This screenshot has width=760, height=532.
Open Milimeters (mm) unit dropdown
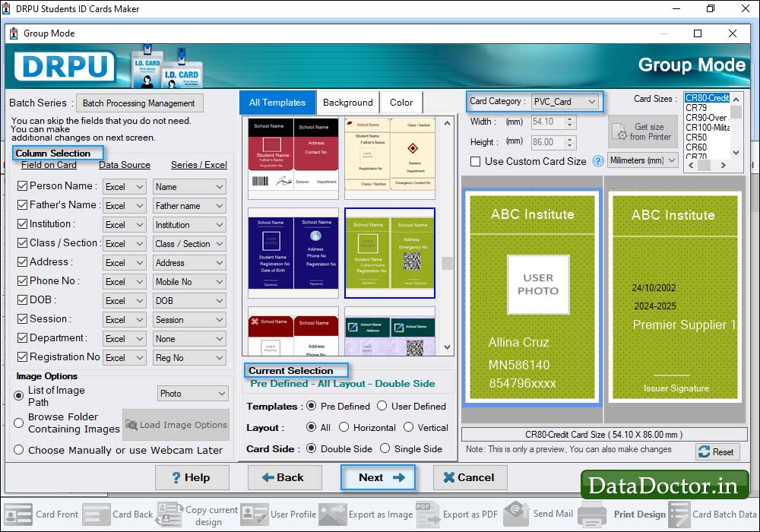pos(643,160)
